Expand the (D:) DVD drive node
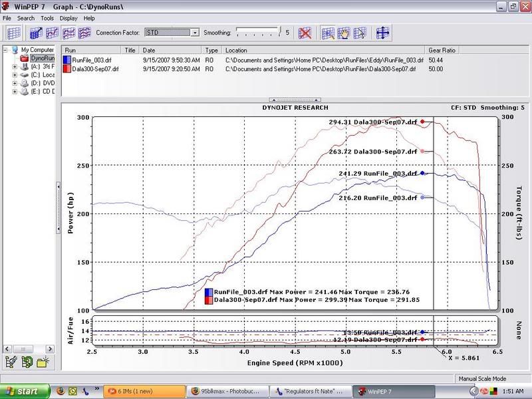 click(x=15, y=83)
